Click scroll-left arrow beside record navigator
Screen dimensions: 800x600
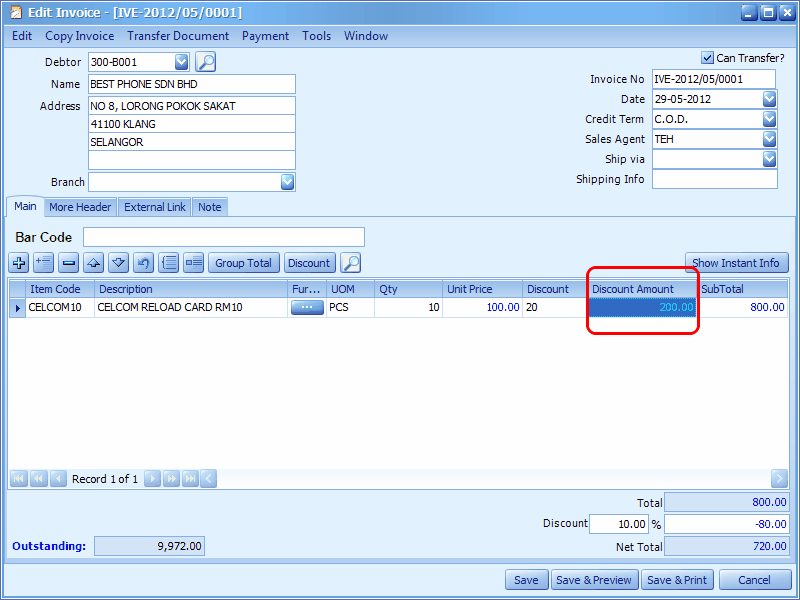coord(208,479)
